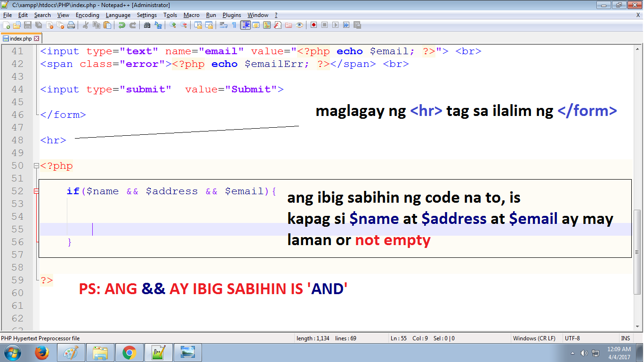
Task: Click the Save All icon
Action: (x=37, y=27)
